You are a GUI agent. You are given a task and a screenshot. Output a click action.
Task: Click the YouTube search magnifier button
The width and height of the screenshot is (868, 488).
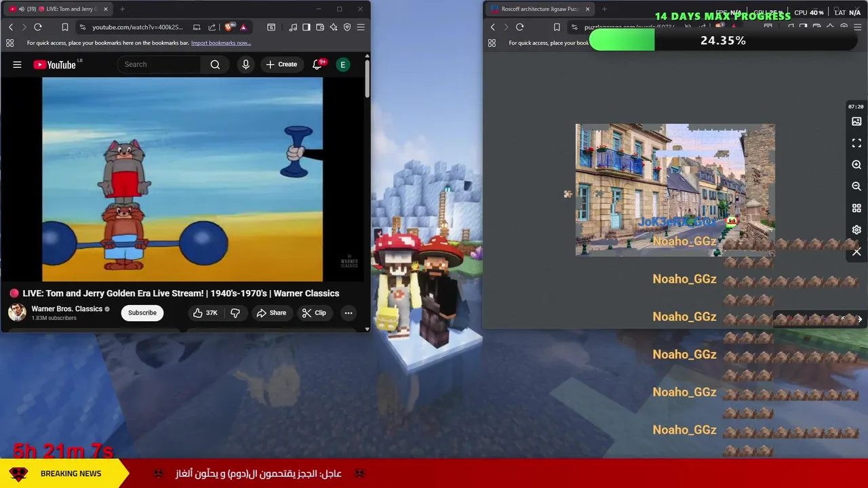pos(215,64)
